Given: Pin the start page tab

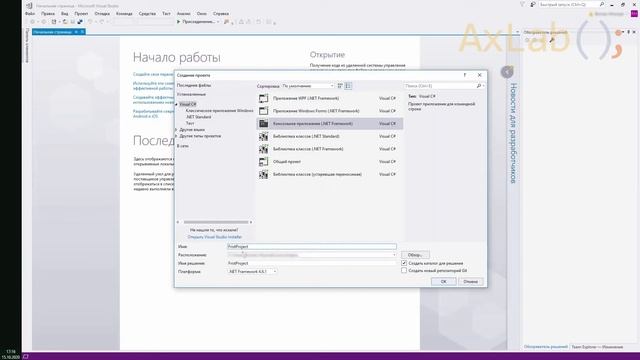Looking at the screenshot, I should coord(76,32).
